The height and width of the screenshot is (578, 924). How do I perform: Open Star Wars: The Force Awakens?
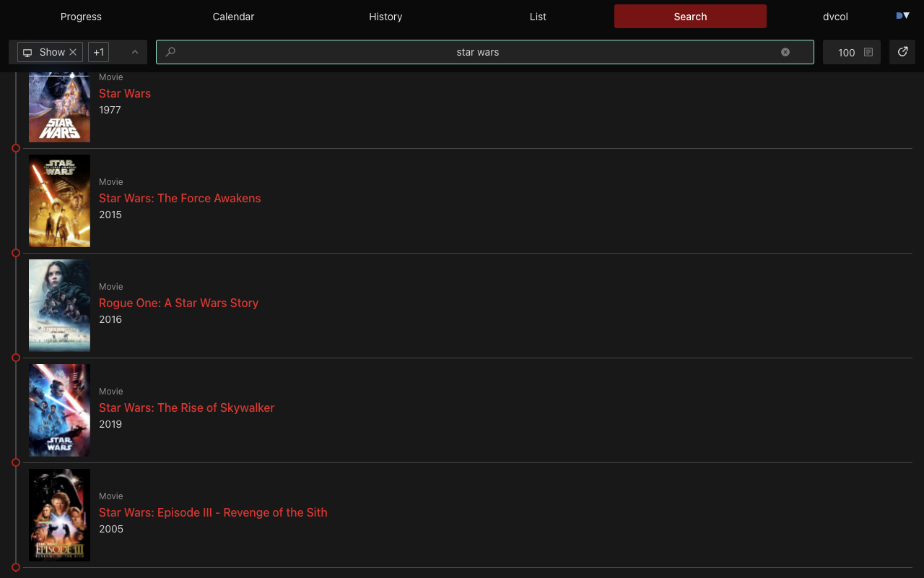click(x=180, y=198)
